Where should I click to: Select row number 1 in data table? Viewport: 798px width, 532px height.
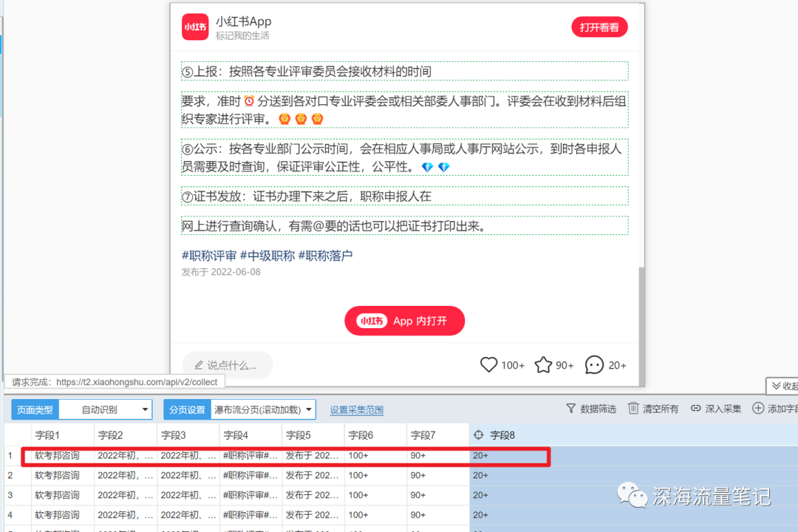tap(10, 456)
